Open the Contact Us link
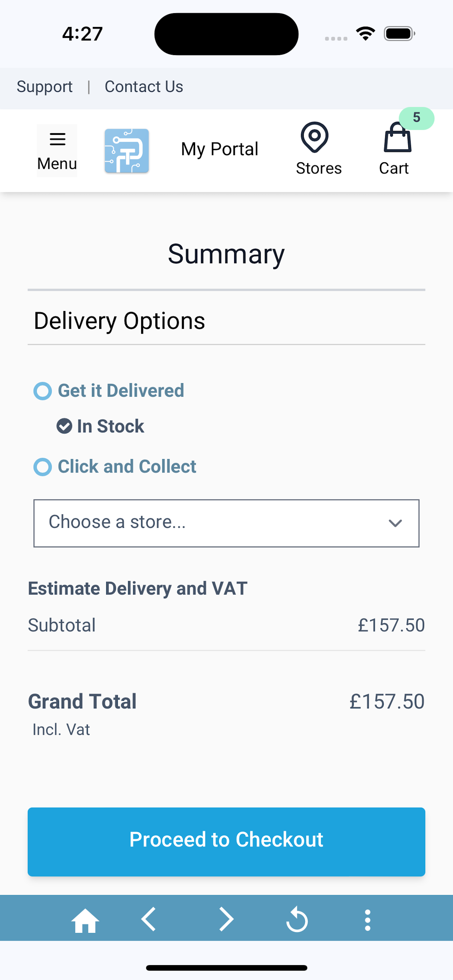 coord(144,87)
